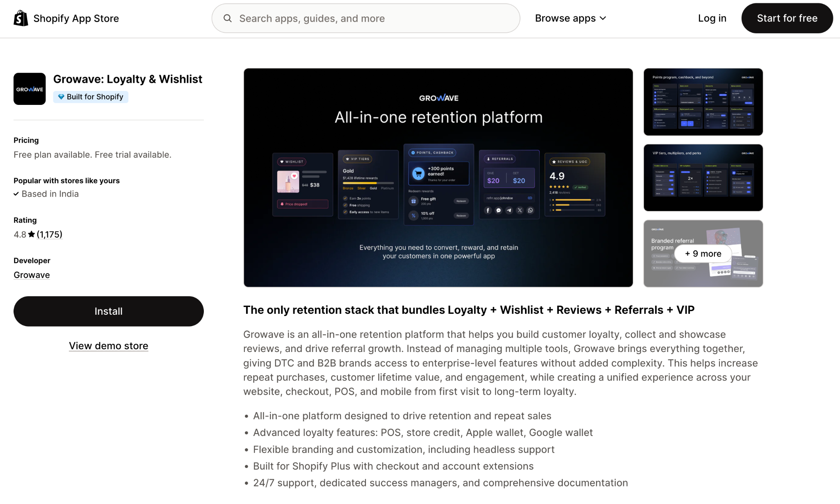Viewport: 840px width, 504px height.
Task: Click the Pricing heading
Action: (26, 140)
